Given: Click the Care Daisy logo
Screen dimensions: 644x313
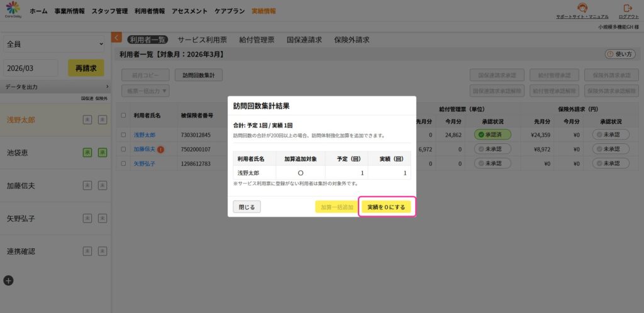Looking at the screenshot, I should pyautogui.click(x=13, y=11).
